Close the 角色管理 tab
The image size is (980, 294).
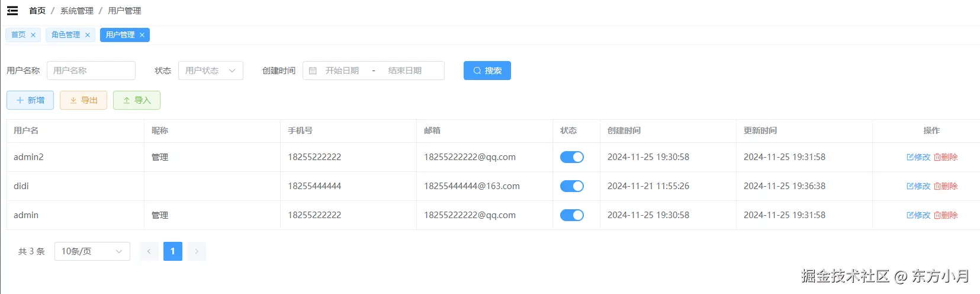tap(88, 35)
